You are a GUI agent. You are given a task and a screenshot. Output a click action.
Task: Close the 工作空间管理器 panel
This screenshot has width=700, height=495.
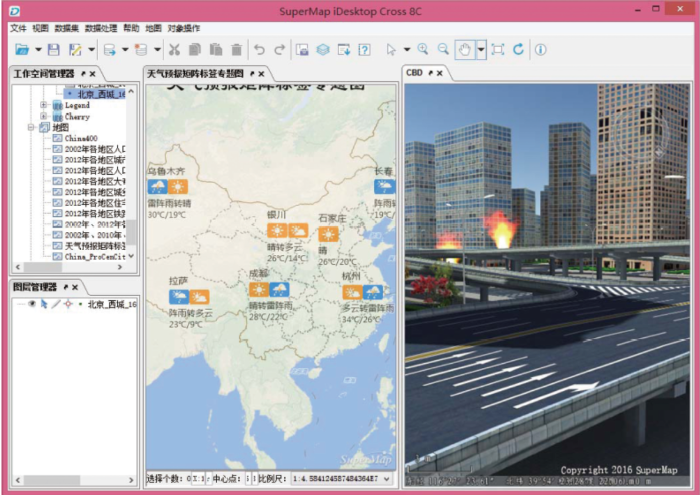92,74
